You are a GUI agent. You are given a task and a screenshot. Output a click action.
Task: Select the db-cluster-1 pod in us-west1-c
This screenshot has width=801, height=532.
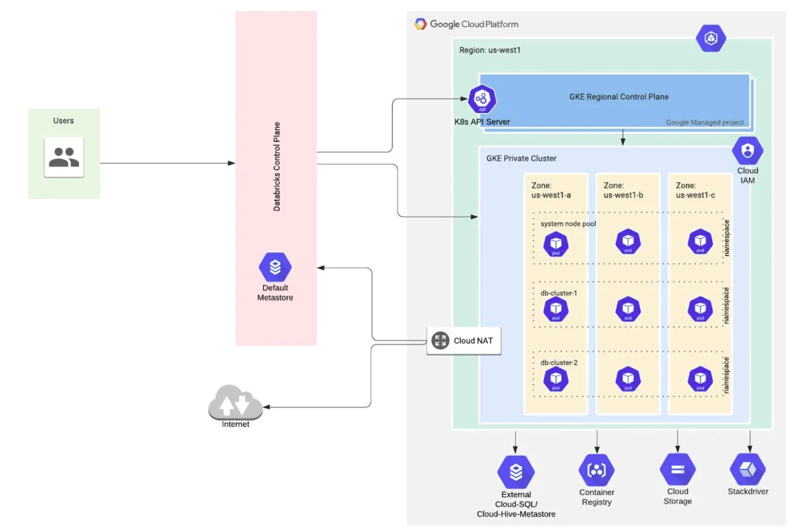700,309
